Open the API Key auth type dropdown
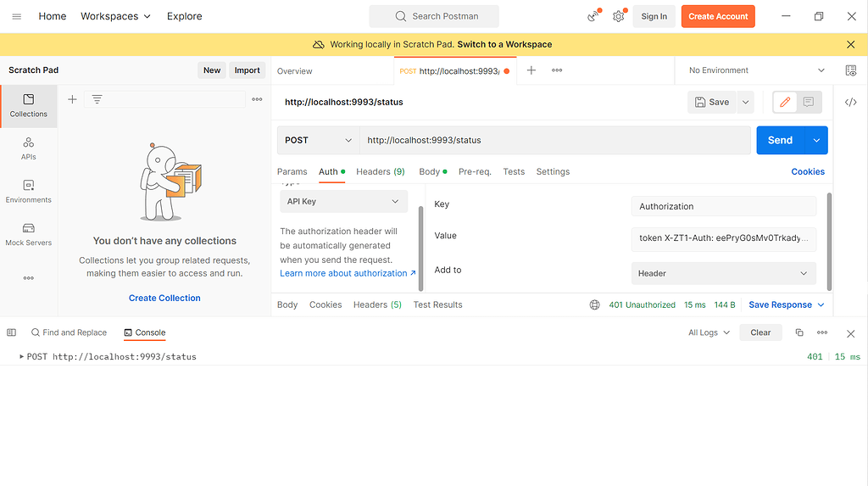This screenshot has width=868, height=486. coord(343,201)
